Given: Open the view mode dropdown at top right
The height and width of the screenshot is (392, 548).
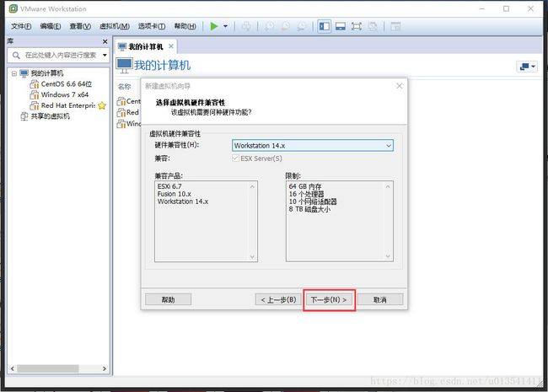Looking at the screenshot, I should 527,67.
